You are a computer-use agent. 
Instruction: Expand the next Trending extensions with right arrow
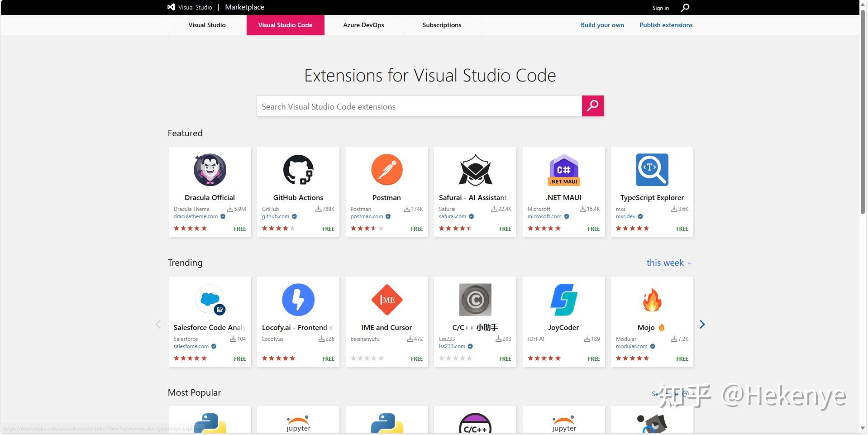(702, 324)
